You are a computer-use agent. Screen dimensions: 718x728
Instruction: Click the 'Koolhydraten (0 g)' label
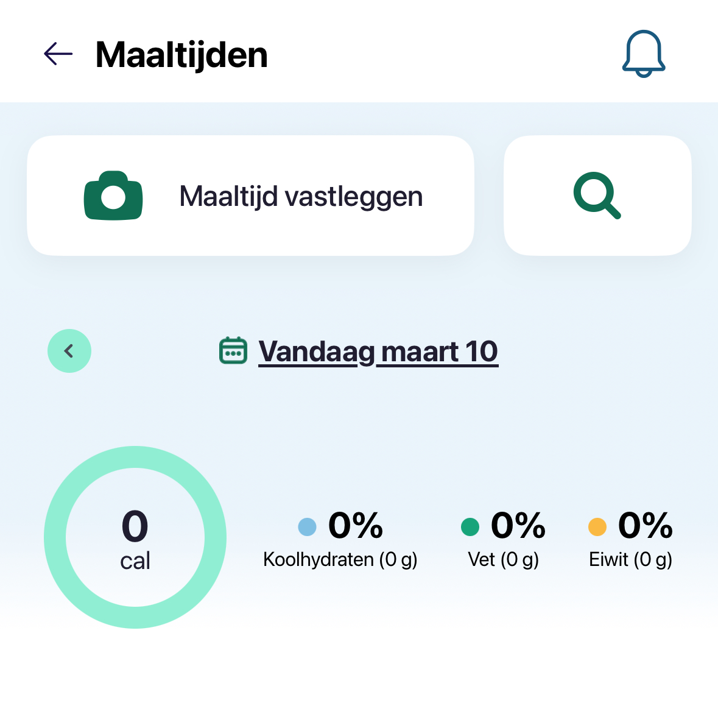point(340,559)
